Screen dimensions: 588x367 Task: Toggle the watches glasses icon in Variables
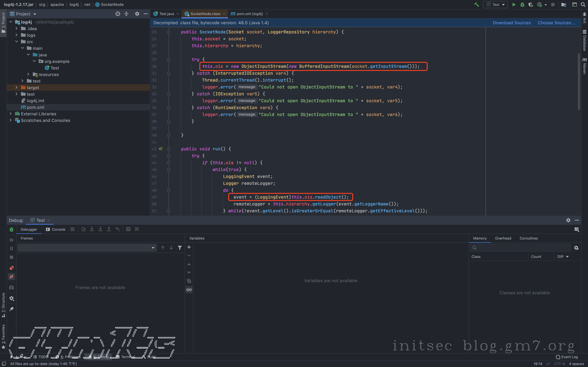(x=189, y=290)
